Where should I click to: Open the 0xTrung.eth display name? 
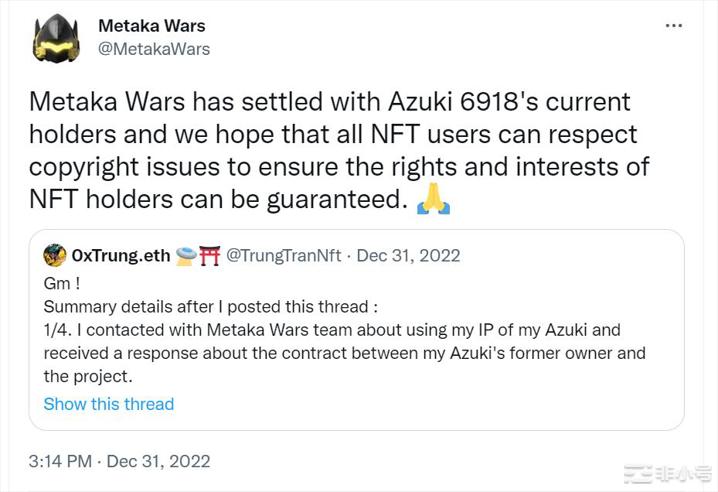point(120,255)
